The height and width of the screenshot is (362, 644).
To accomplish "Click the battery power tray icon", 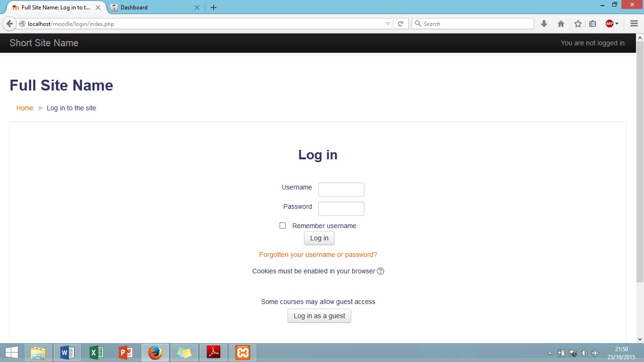I will (561, 353).
